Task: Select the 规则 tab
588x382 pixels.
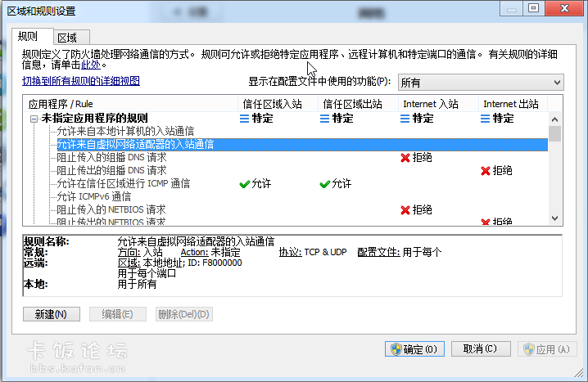Action: coord(32,36)
